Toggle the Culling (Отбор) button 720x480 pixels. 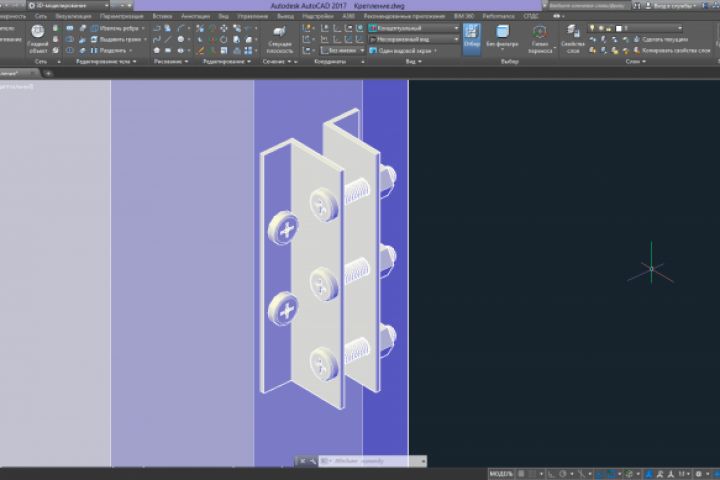click(x=472, y=39)
